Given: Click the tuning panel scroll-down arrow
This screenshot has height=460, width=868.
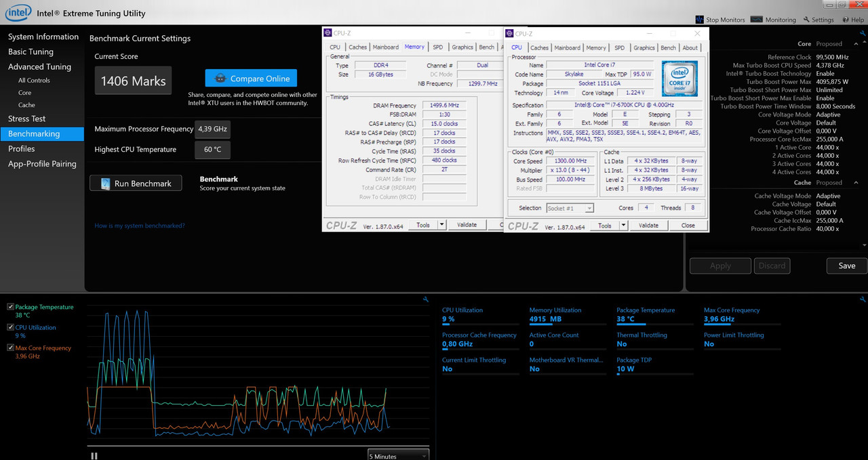Looking at the screenshot, I should 864,245.
